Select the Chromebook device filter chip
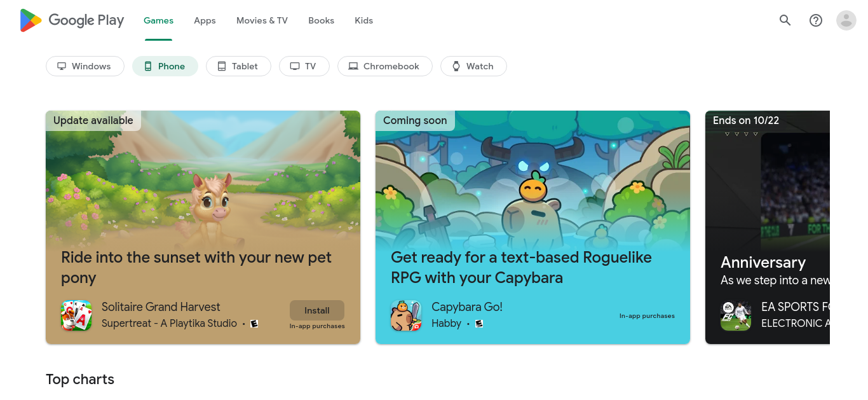The height and width of the screenshot is (400, 868). (385, 66)
